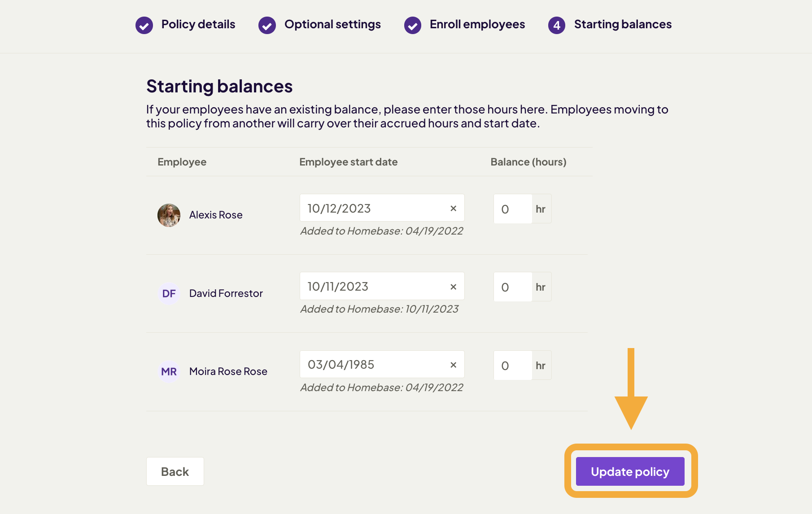Click the Back button
The image size is (812, 514).
(x=175, y=471)
